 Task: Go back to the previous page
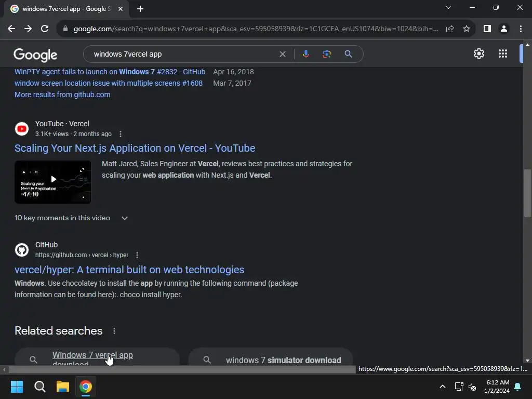pos(11,29)
